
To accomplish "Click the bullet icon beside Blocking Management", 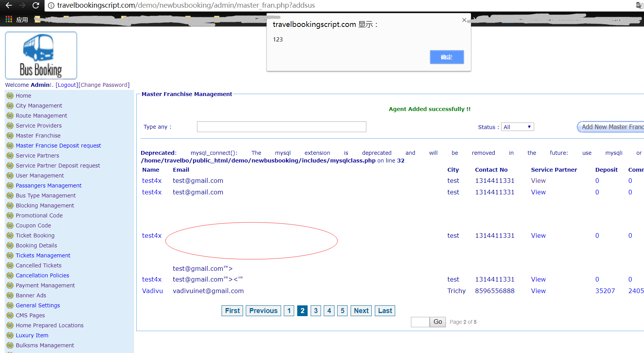I will pyautogui.click(x=10, y=206).
